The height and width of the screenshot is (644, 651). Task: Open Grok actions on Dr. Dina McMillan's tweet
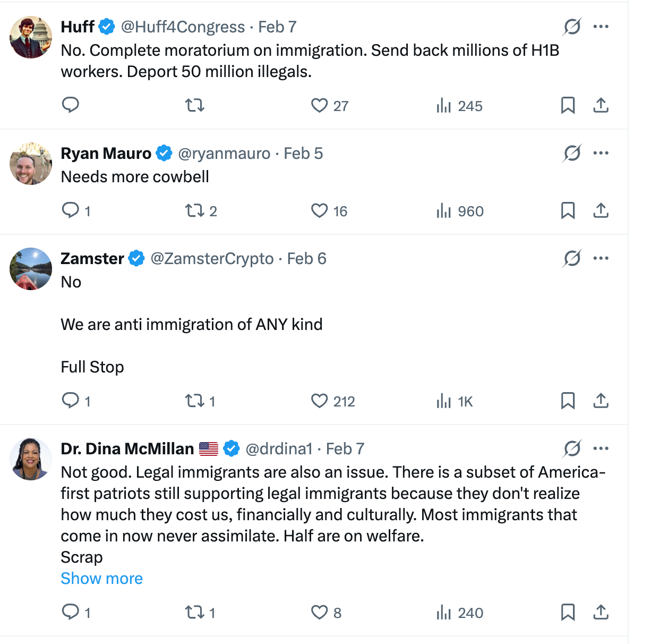point(572,448)
